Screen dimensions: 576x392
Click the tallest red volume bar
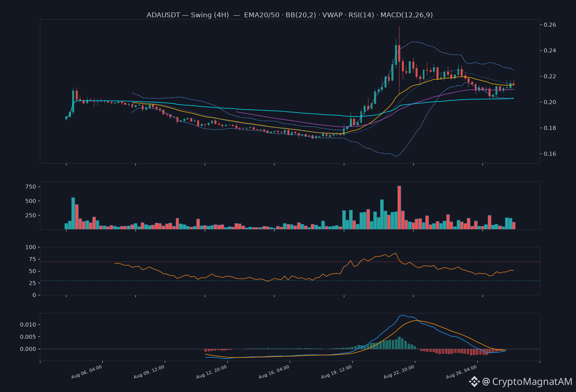399,207
